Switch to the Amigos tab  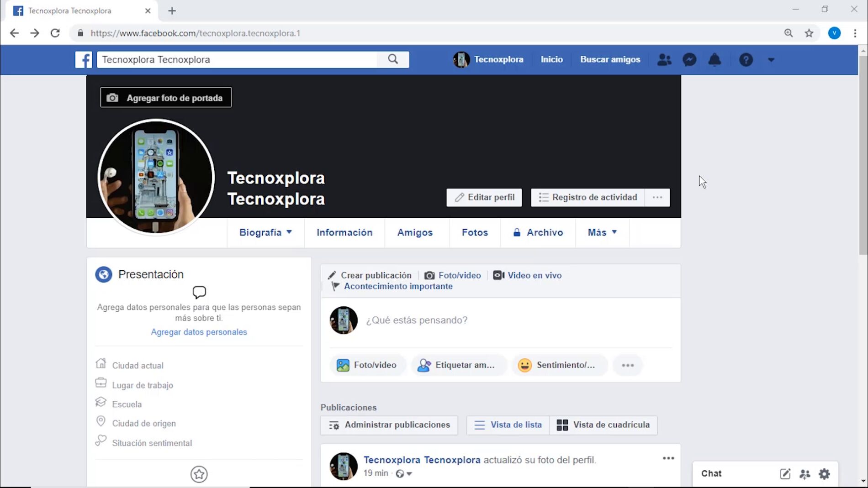pos(415,232)
